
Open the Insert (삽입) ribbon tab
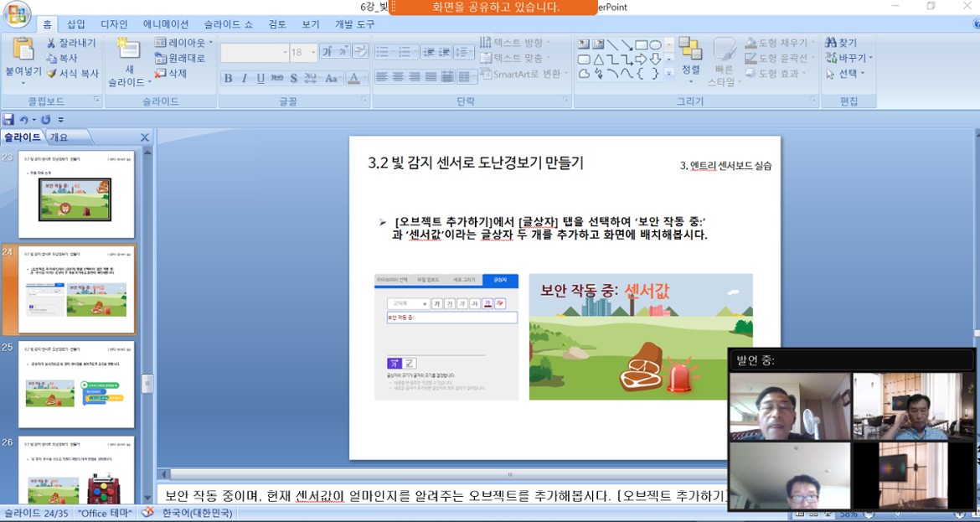pyautogui.click(x=76, y=24)
